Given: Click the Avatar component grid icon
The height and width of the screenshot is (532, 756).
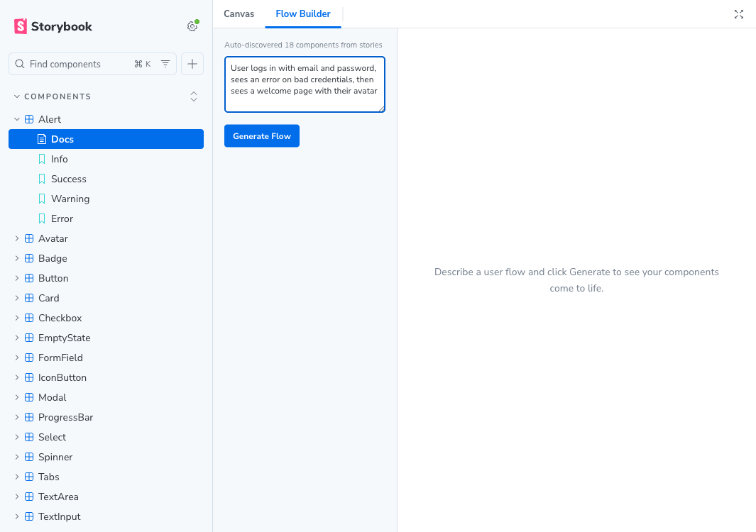Looking at the screenshot, I should 29,238.
